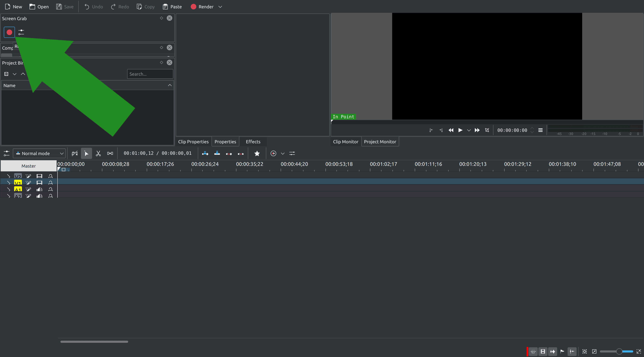The height and width of the screenshot is (357, 644).
Task: Click the Paste button
Action: click(x=172, y=7)
